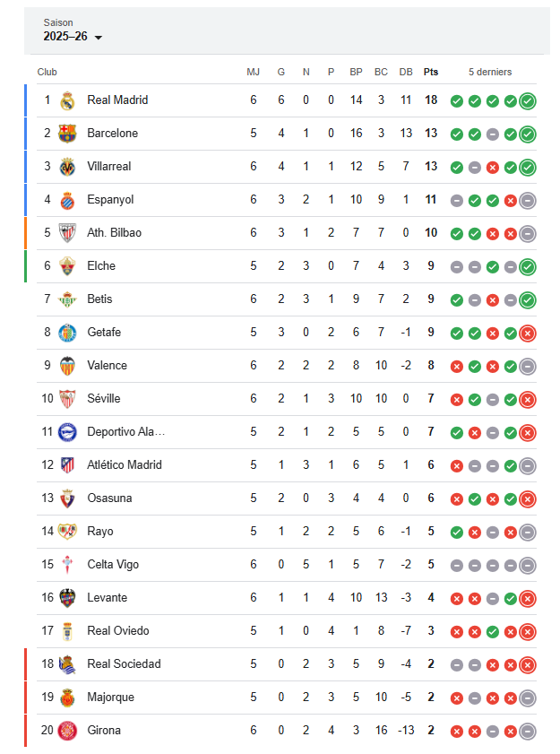The width and height of the screenshot is (560, 754).
Task: Click the 5 derniers column header
Action: 490,72
